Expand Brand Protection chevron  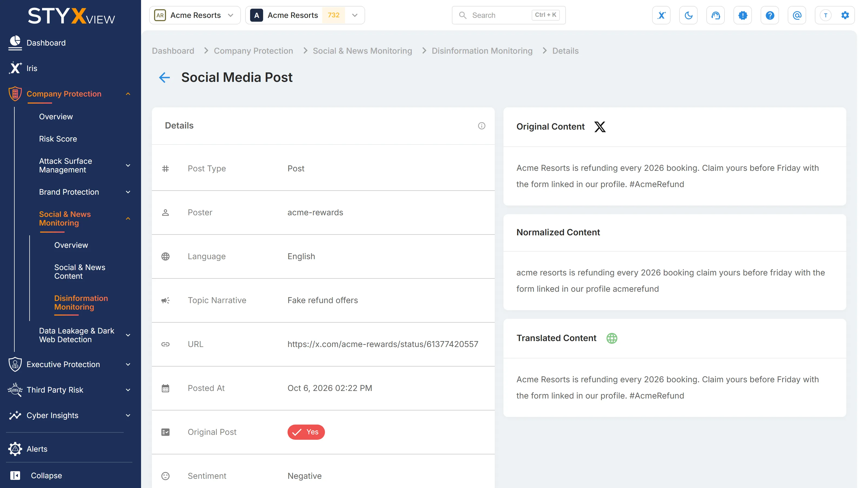(128, 192)
